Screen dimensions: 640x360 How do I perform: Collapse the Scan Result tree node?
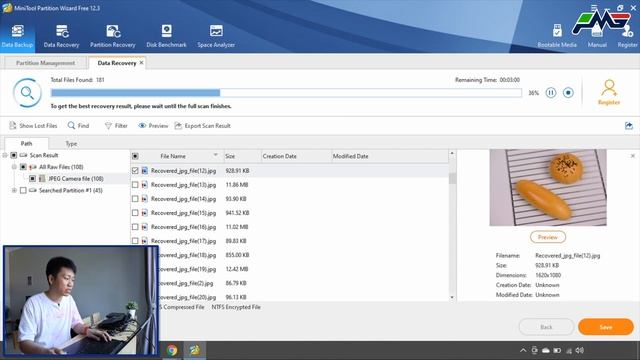(5, 155)
